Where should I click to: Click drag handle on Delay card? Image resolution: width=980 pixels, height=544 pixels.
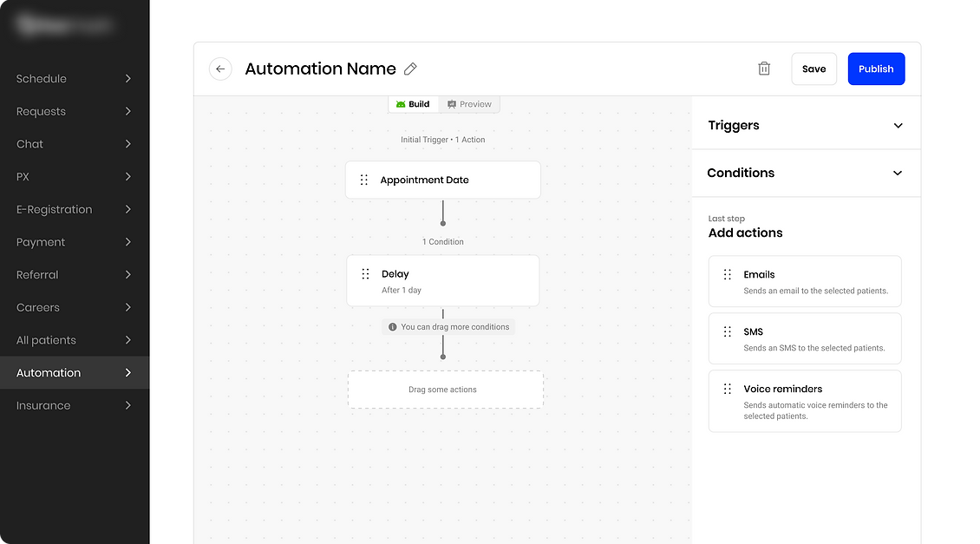click(365, 274)
